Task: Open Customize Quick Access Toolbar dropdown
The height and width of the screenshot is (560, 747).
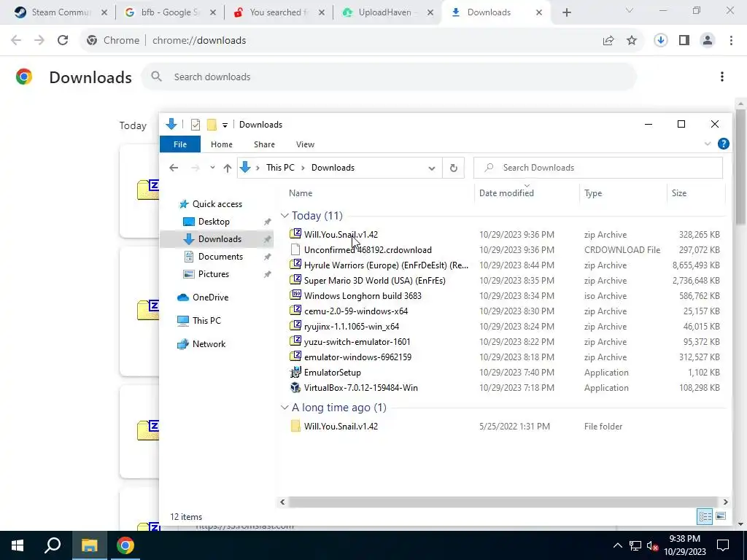Action: (x=225, y=125)
